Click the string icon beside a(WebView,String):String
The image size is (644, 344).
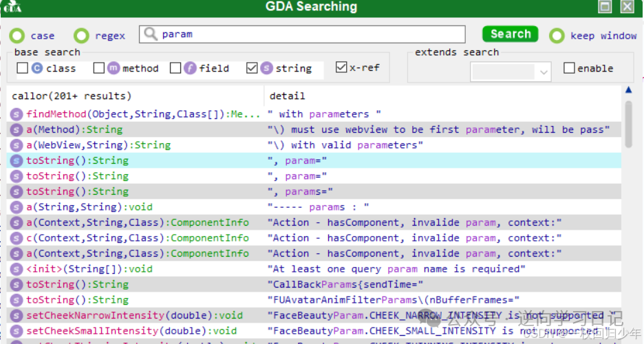[16, 145]
